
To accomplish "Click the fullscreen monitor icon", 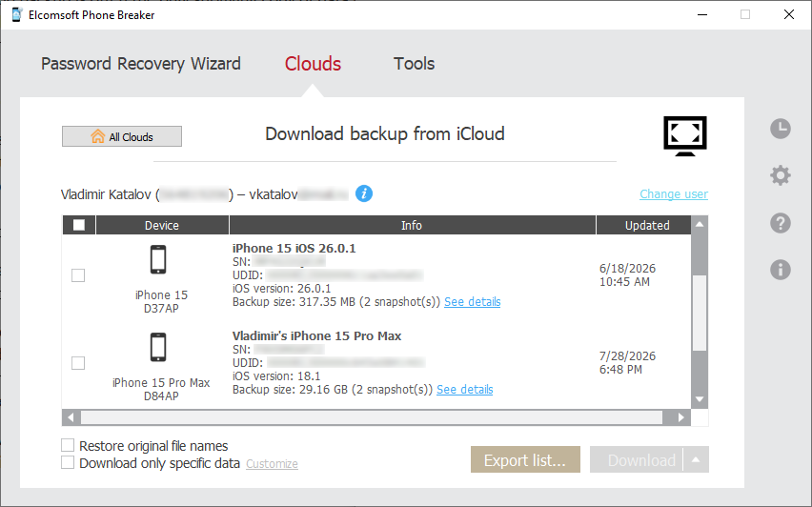I will point(685,135).
